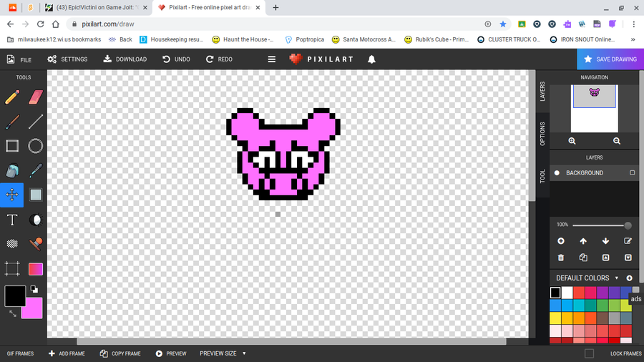Select the Color Picker eyedropper tool

36,171
